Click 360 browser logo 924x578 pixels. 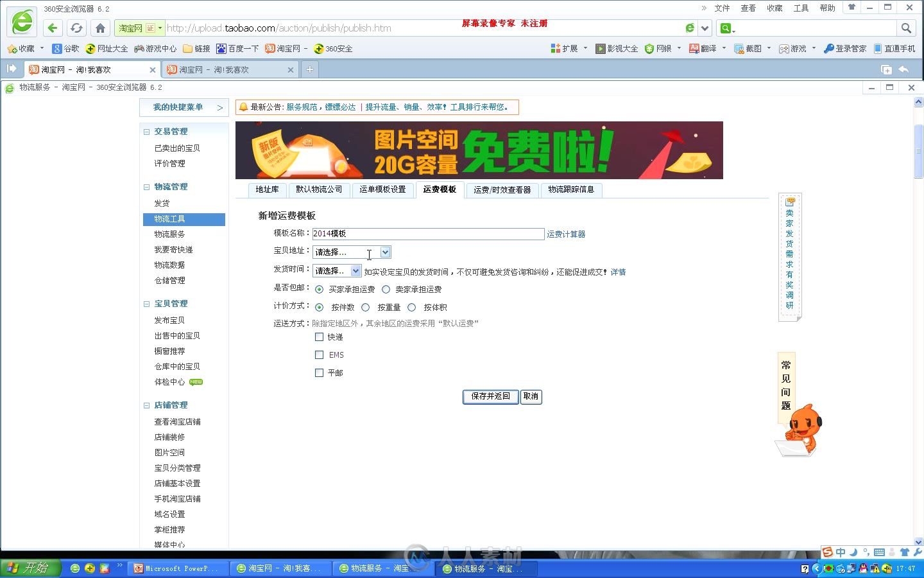21,22
